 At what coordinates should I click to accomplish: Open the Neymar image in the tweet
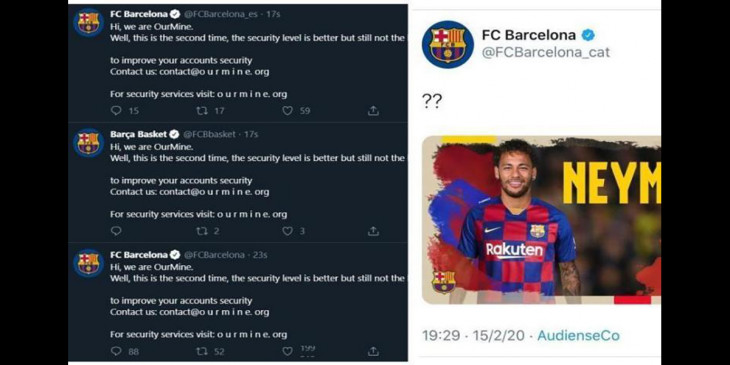coord(541,220)
